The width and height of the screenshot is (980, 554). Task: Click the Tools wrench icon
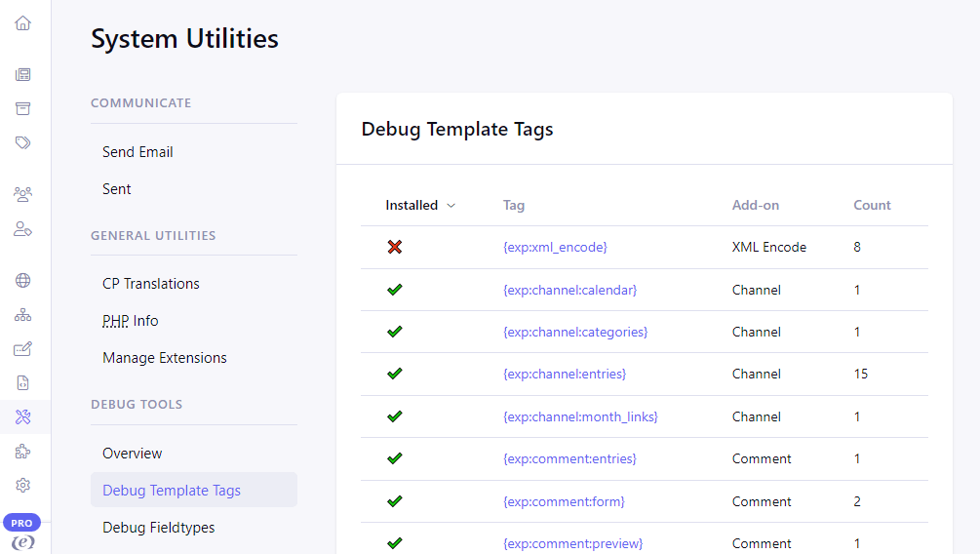(23, 417)
